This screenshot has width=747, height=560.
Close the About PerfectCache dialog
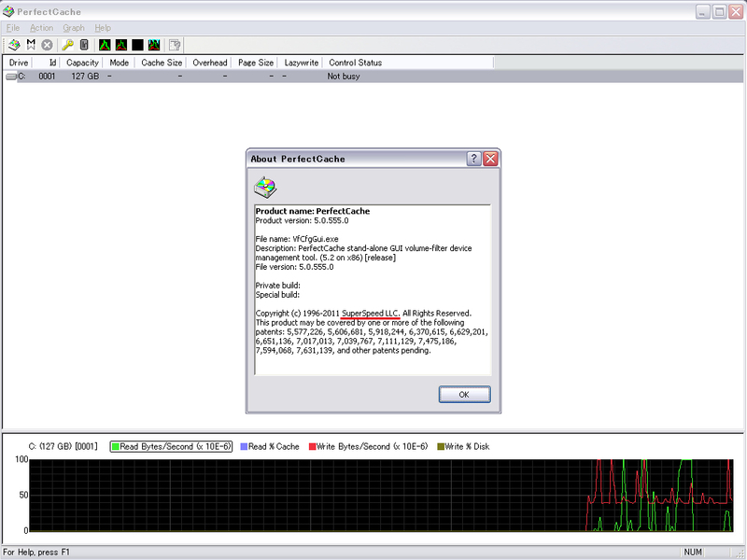point(490,159)
